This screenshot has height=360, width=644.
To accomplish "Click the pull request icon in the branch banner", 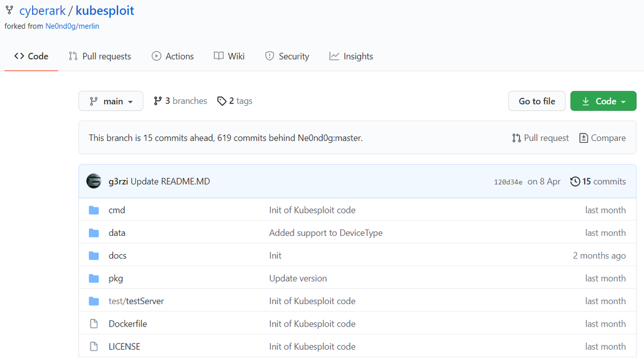I will click(516, 138).
